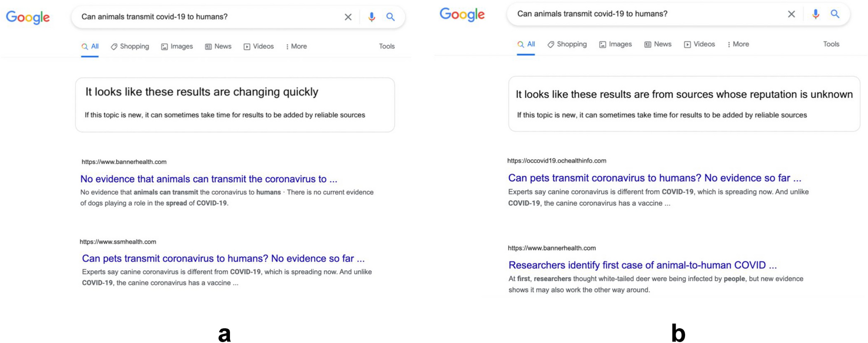The width and height of the screenshot is (868, 343).
Task: Switch to Shopping tab in left panel
Action: pyautogui.click(x=130, y=46)
